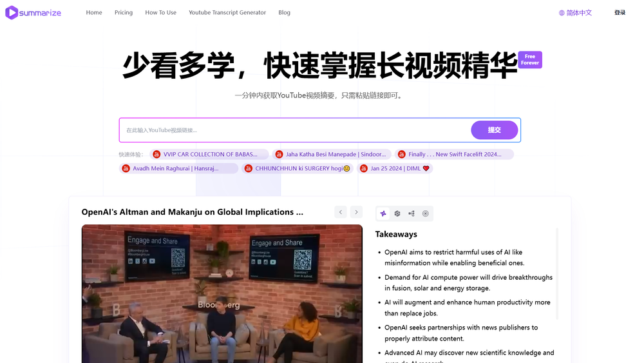Try Finally New Swift Facelift 2024 sample
The height and width of the screenshot is (363, 644).
(x=454, y=154)
